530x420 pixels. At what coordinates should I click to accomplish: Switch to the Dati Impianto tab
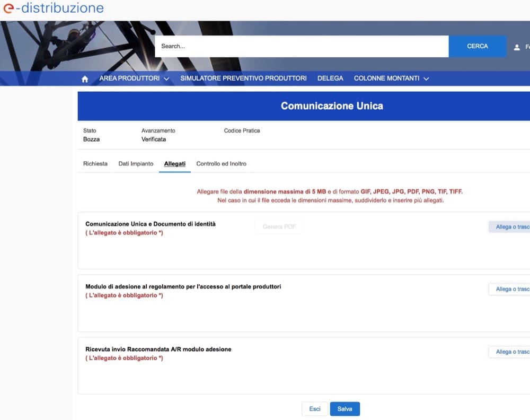point(136,164)
